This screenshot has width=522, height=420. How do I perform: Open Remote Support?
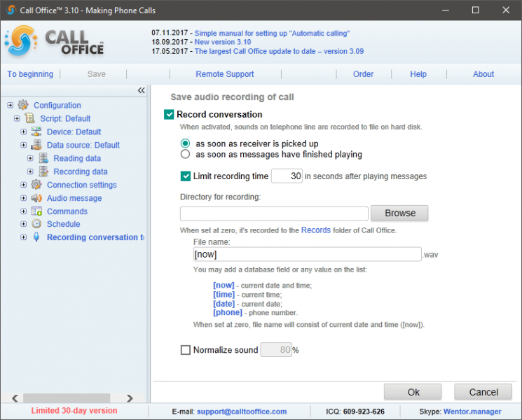(x=225, y=74)
